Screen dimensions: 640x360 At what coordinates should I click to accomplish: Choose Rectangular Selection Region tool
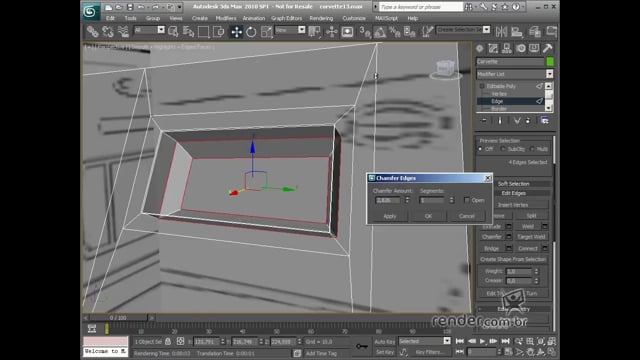(x=203, y=31)
